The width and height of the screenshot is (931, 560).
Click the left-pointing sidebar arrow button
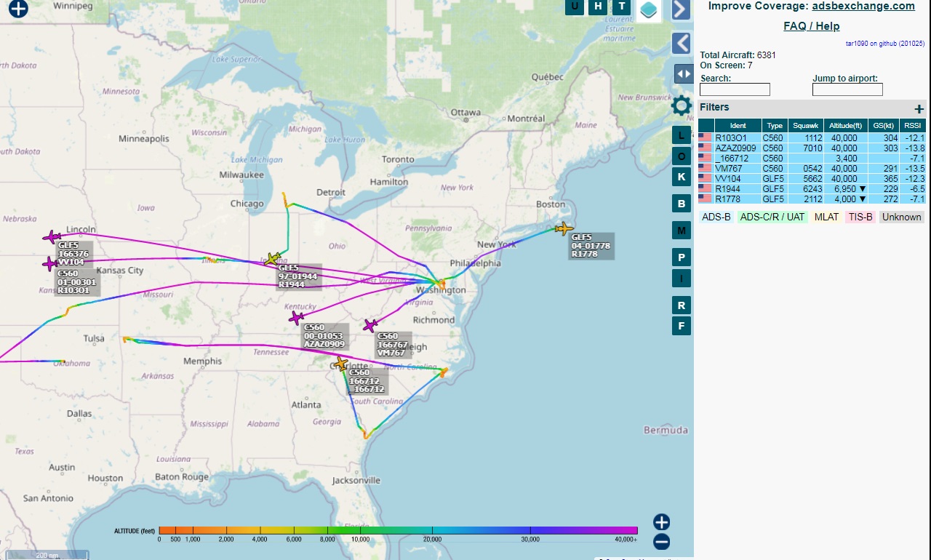click(682, 43)
